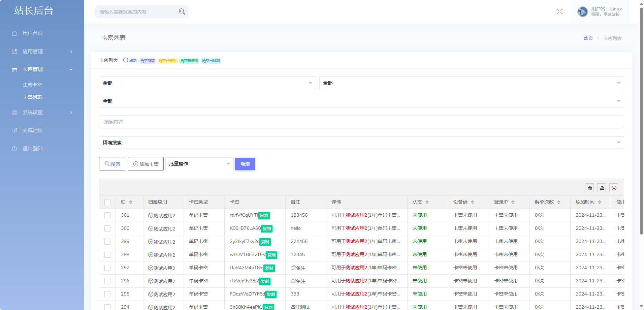Open the column filter grid icon
The image size is (644, 310).
(x=590, y=188)
